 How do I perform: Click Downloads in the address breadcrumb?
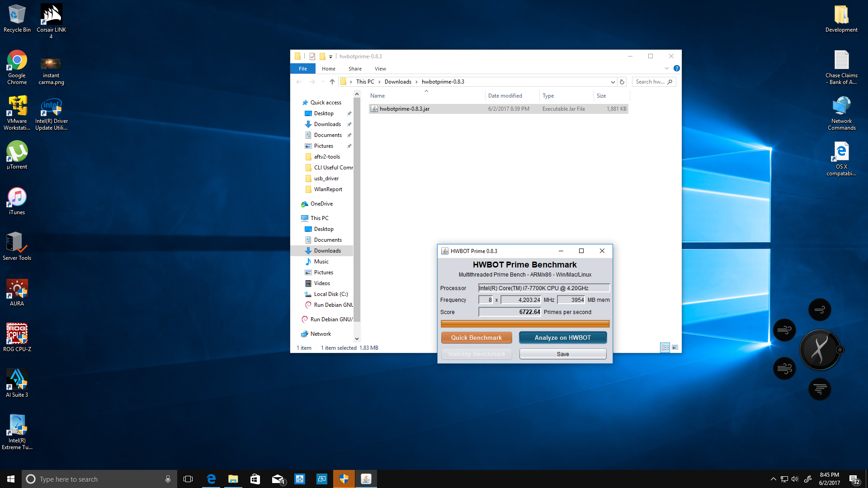click(398, 82)
